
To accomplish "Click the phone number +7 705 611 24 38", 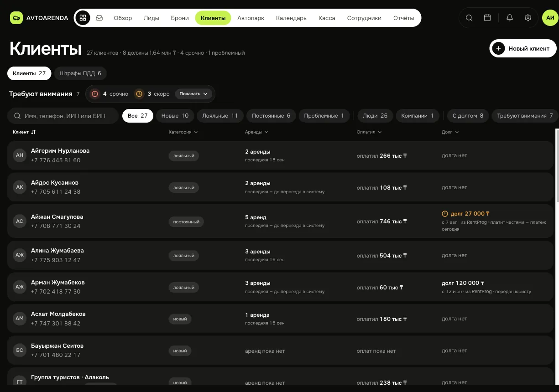I will click(x=56, y=192).
